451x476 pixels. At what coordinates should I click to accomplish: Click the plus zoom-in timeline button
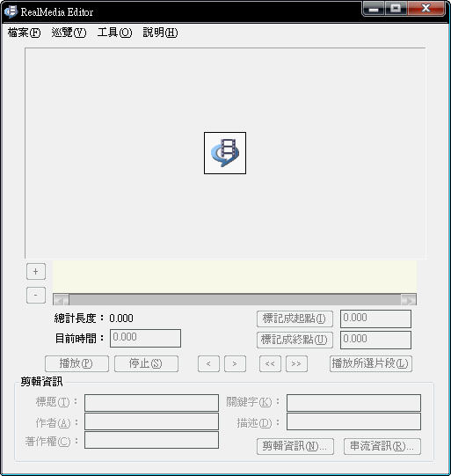pos(36,271)
